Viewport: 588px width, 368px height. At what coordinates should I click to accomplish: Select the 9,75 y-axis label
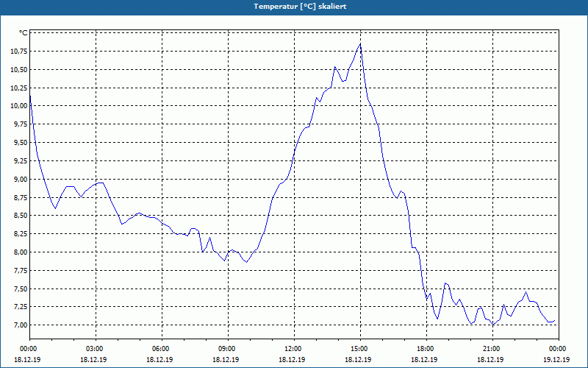21,124
